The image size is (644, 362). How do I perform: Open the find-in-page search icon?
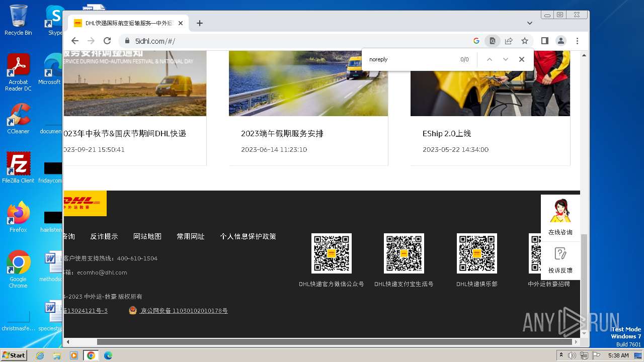click(x=493, y=41)
